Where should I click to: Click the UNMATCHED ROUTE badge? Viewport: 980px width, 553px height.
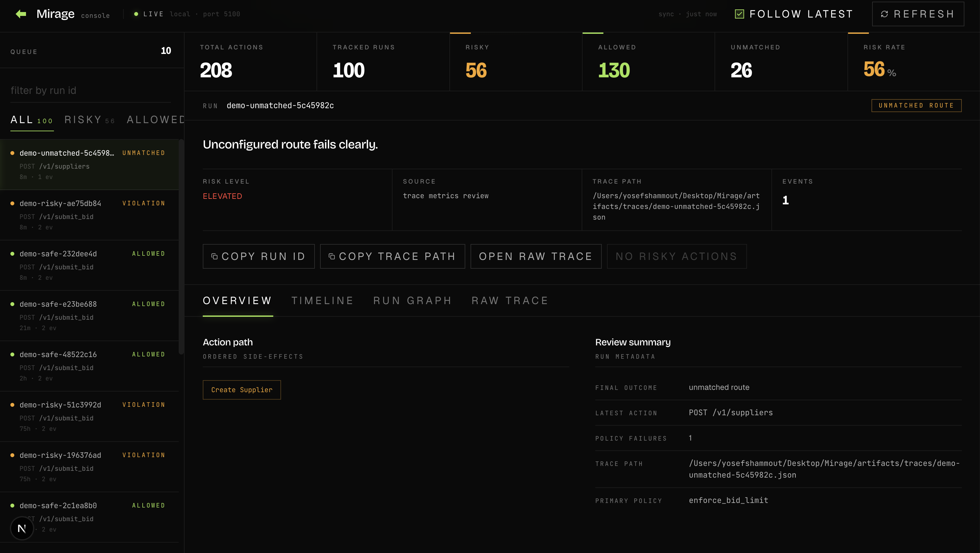916,105
